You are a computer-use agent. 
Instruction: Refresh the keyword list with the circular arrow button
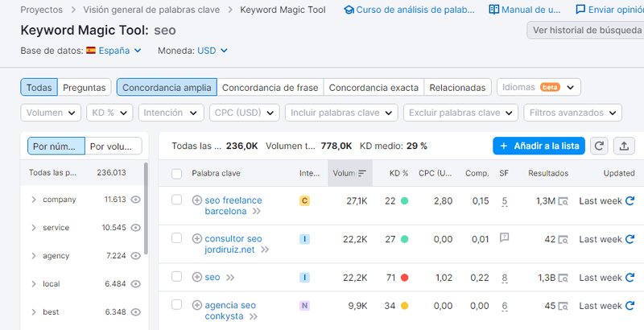[599, 146]
